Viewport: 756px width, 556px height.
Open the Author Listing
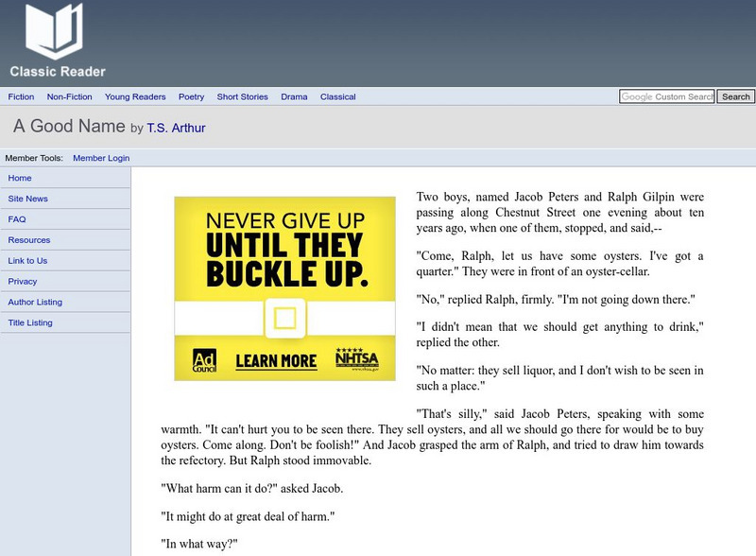click(x=35, y=303)
